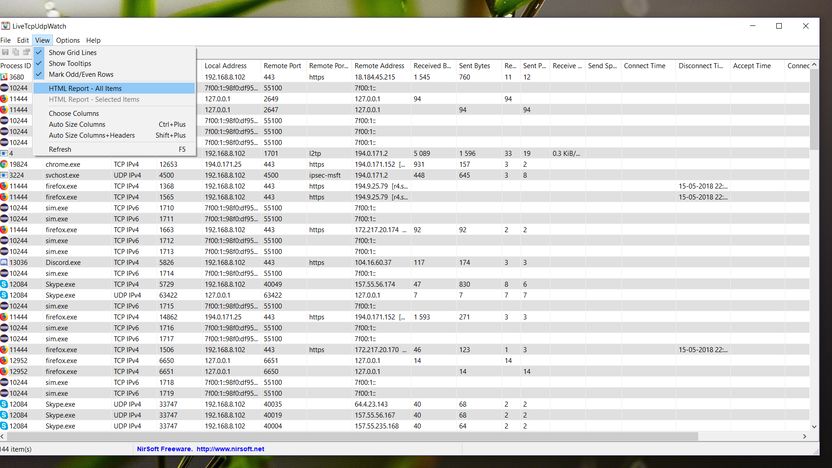Click sim.exe icon in row with port 1711

(x=4, y=219)
